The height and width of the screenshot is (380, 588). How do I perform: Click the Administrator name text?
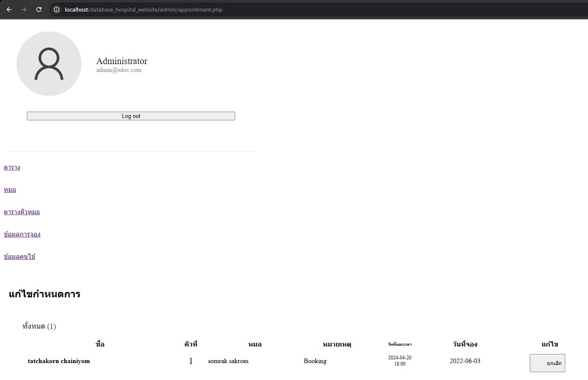tap(121, 61)
